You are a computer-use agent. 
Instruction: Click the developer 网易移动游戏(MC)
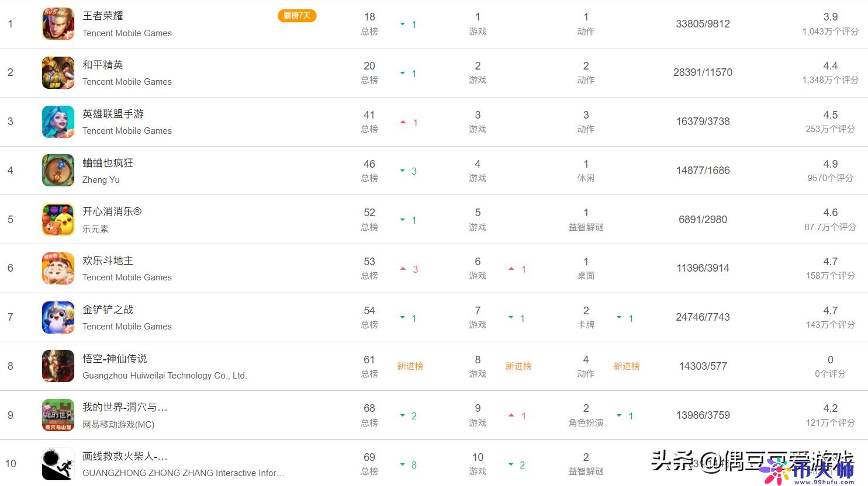point(119,425)
